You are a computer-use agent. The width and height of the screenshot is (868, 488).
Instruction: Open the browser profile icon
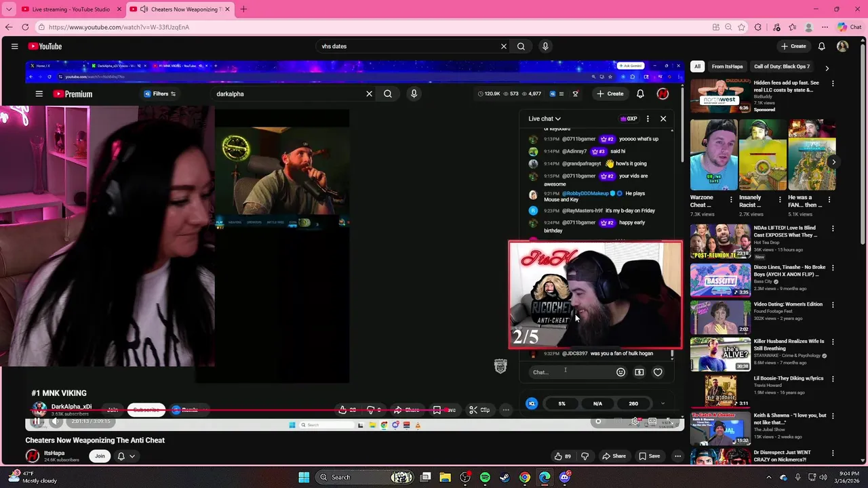click(808, 27)
